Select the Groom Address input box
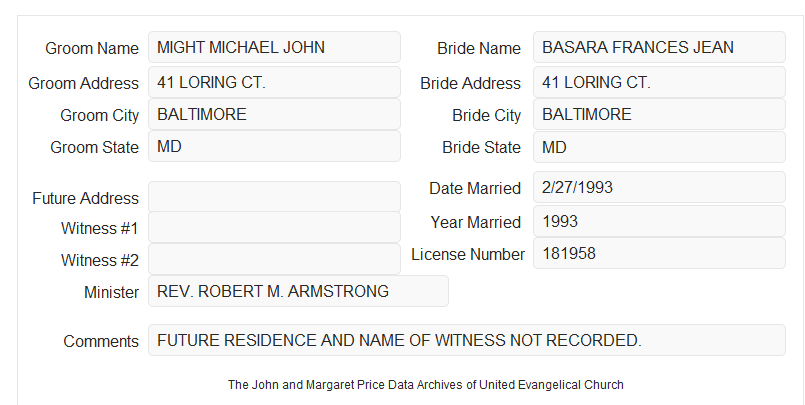805x405 pixels. coord(274,82)
